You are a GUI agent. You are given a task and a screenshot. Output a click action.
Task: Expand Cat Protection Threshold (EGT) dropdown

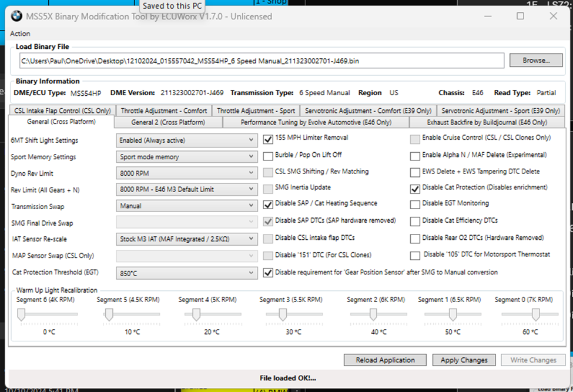pyautogui.click(x=186, y=273)
